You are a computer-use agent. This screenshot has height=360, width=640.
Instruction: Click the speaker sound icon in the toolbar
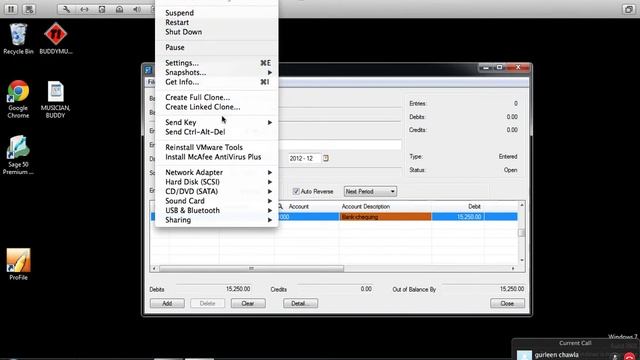137,9
